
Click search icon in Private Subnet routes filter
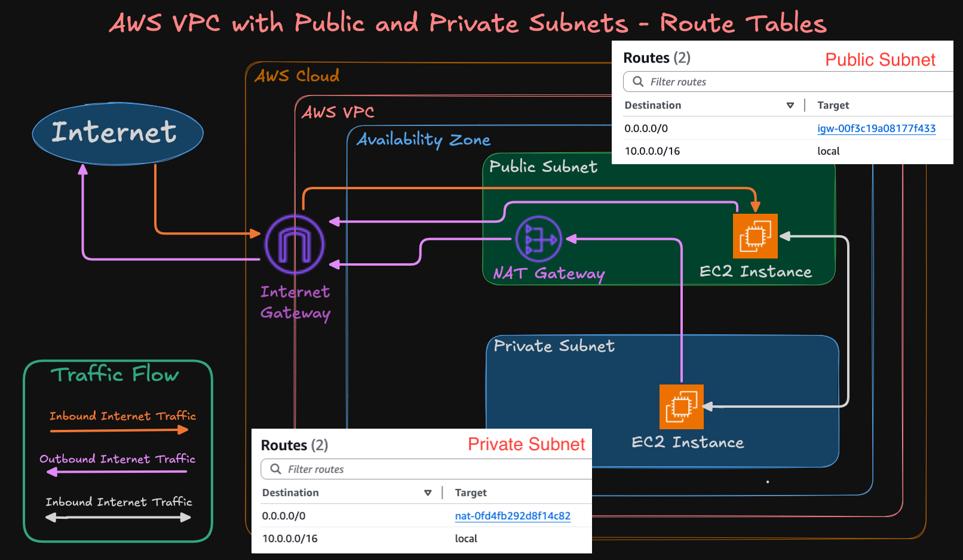click(x=275, y=469)
